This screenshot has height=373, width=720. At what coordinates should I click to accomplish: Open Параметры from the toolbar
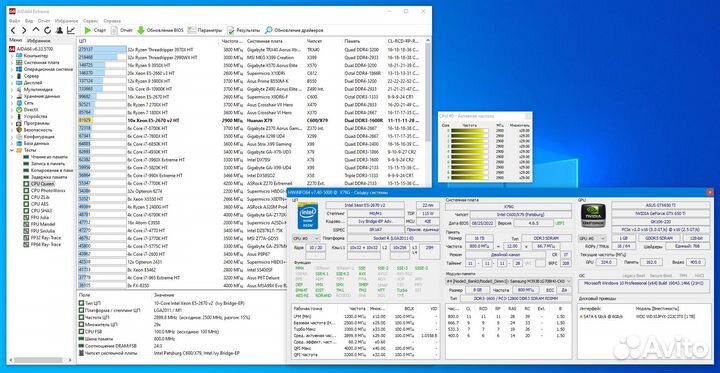205,30
